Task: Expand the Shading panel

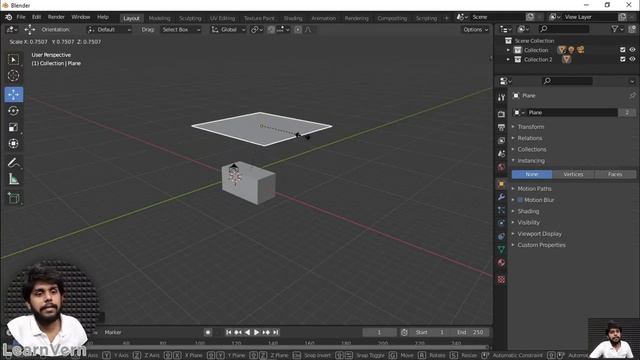Action: pos(528,211)
